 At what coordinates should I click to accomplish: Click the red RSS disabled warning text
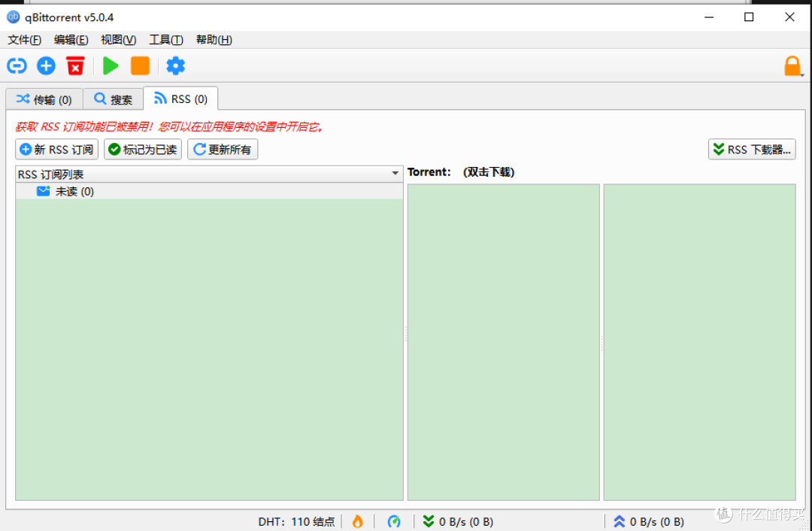tap(169, 127)
